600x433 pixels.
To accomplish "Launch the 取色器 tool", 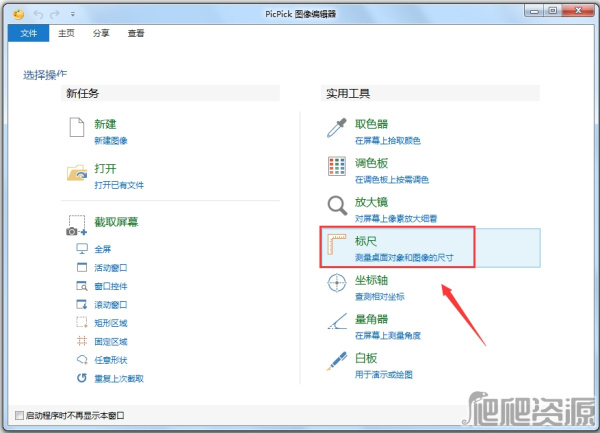I will (x=372, y=124).
